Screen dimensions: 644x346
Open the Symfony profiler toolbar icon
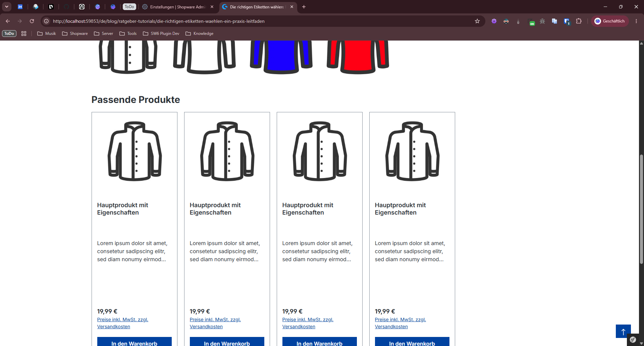tap(633, 340)
